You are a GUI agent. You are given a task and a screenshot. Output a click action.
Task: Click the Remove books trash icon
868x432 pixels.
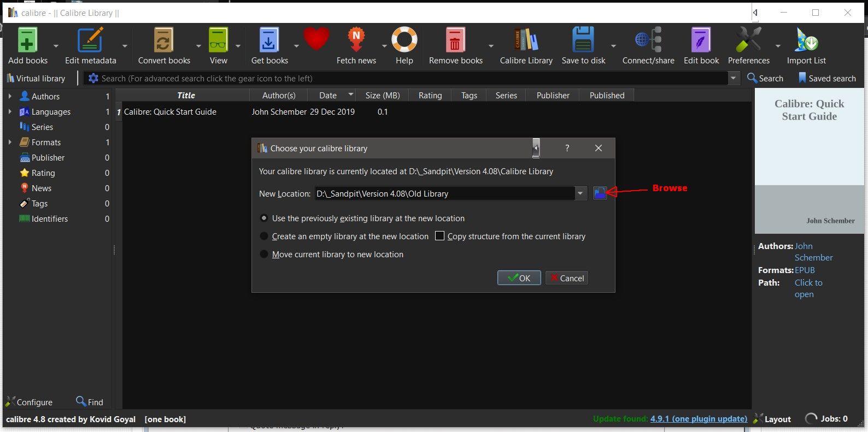coord(455,40)
